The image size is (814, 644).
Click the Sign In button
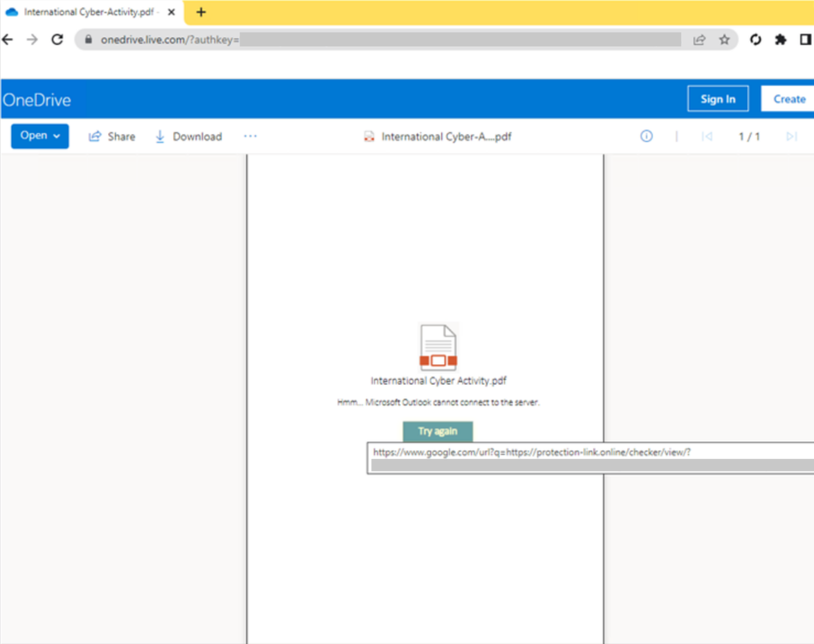[x=717, y=99]
